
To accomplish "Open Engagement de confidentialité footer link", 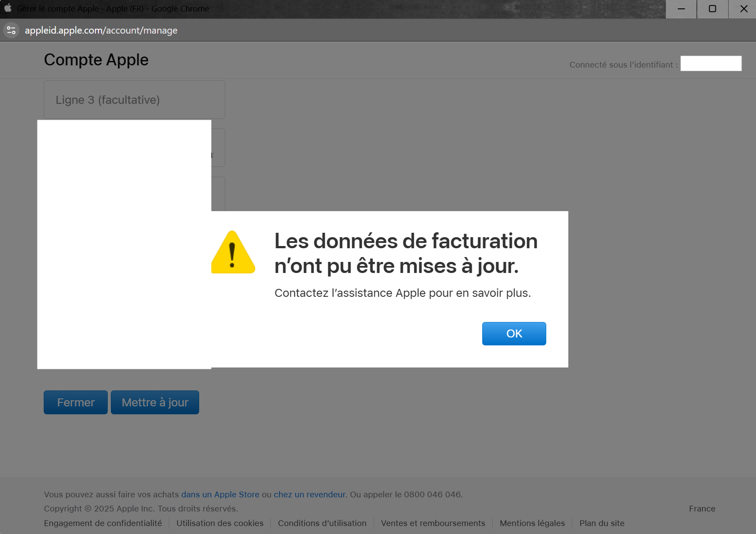I will point(103,523).
